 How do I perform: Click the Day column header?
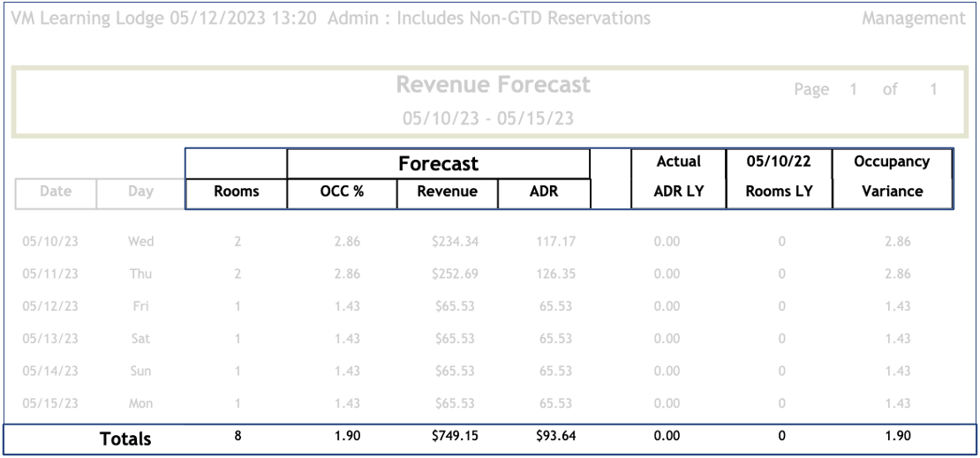(x=140, y=191)
